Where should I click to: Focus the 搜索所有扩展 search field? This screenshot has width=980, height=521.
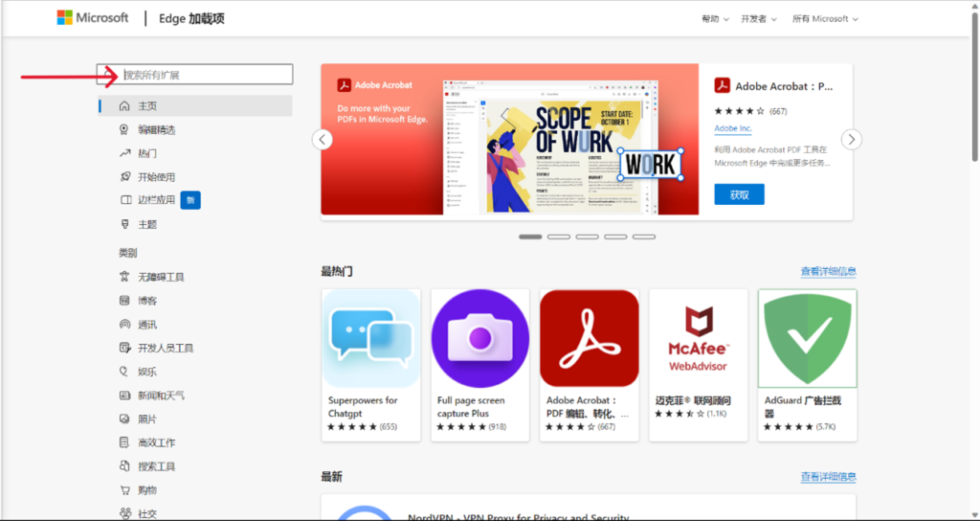(195, 75)
